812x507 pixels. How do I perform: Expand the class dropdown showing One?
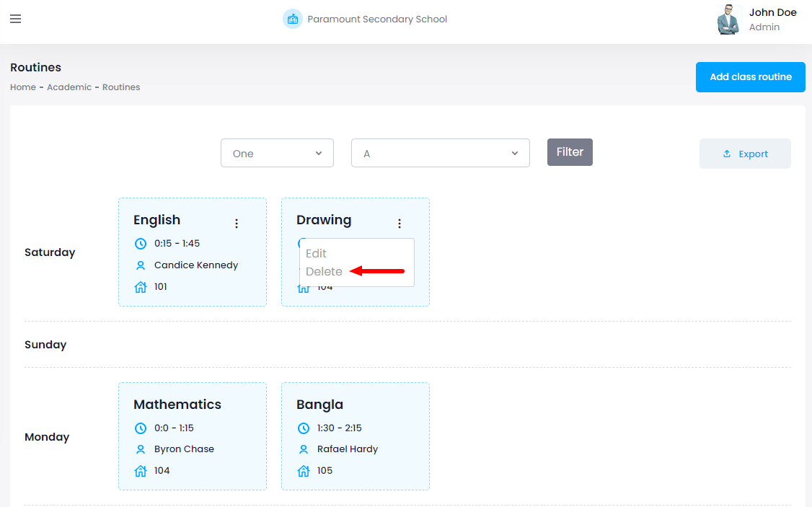click(277, 153)
